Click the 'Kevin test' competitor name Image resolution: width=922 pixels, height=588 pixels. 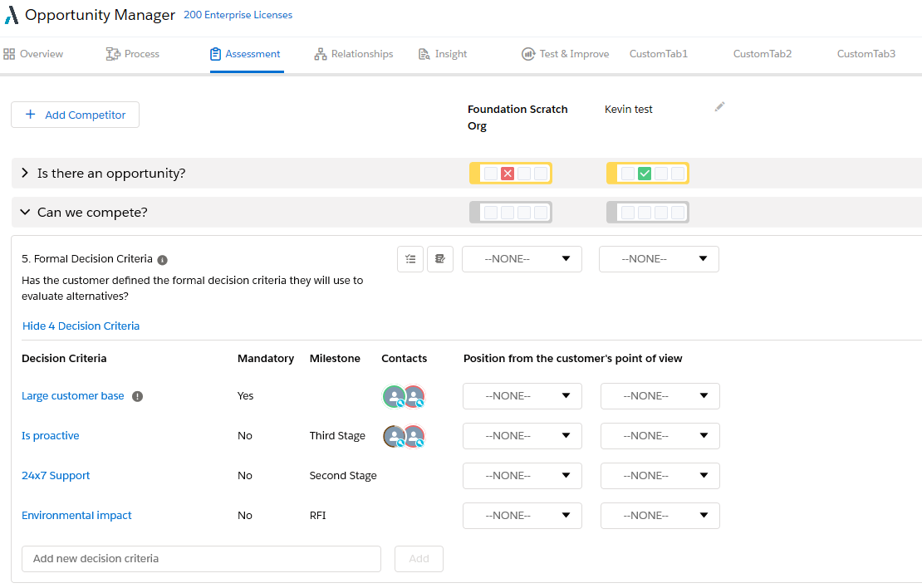(x=629, y=110)
